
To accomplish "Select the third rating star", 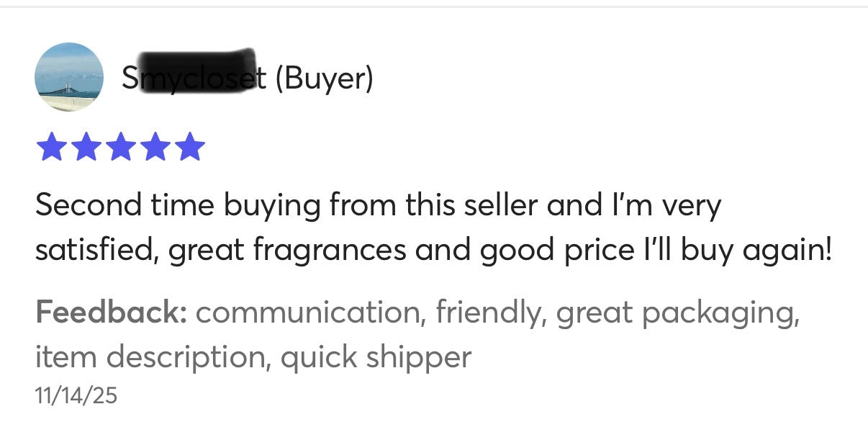I will [120, 147].
